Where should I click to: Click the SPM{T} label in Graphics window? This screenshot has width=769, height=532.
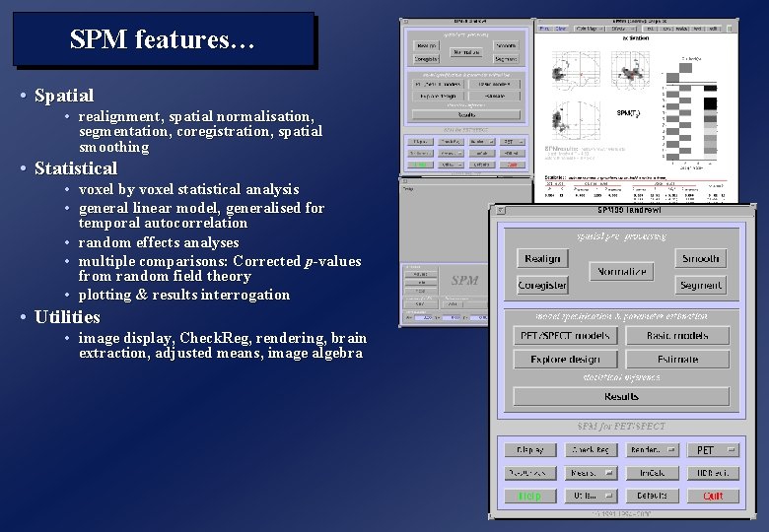click(x=628, y=113)
